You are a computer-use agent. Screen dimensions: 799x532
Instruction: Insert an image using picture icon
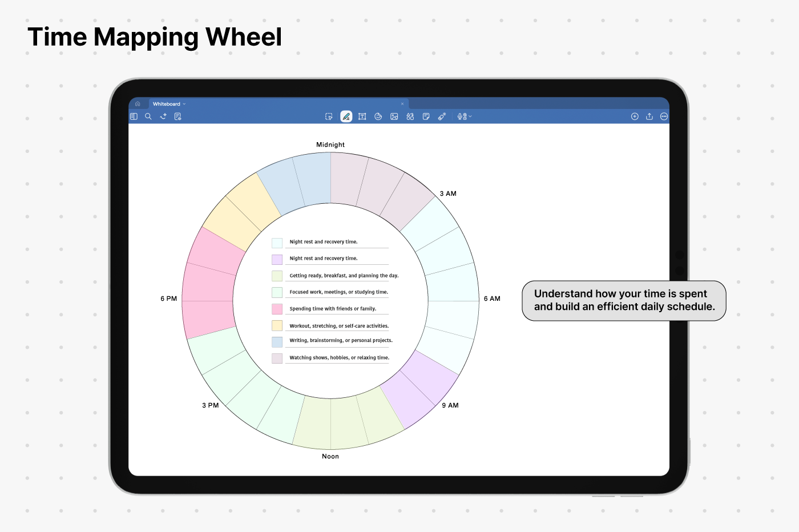point(394,116)
